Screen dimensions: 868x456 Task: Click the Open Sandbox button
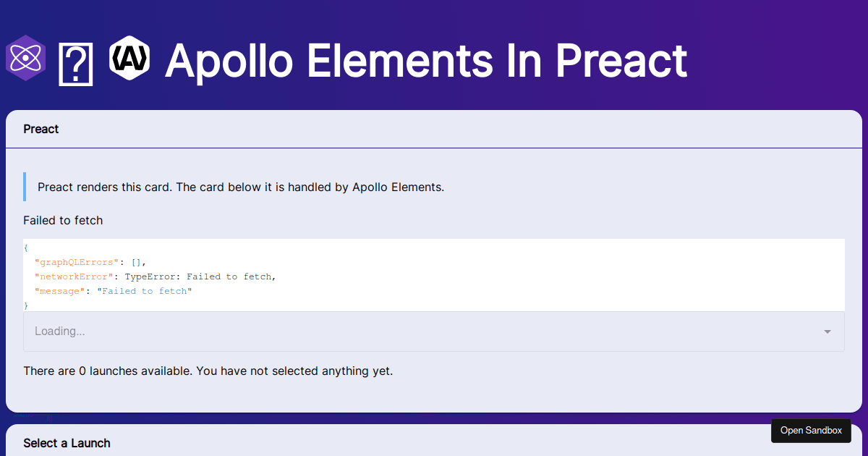[811, 431]
